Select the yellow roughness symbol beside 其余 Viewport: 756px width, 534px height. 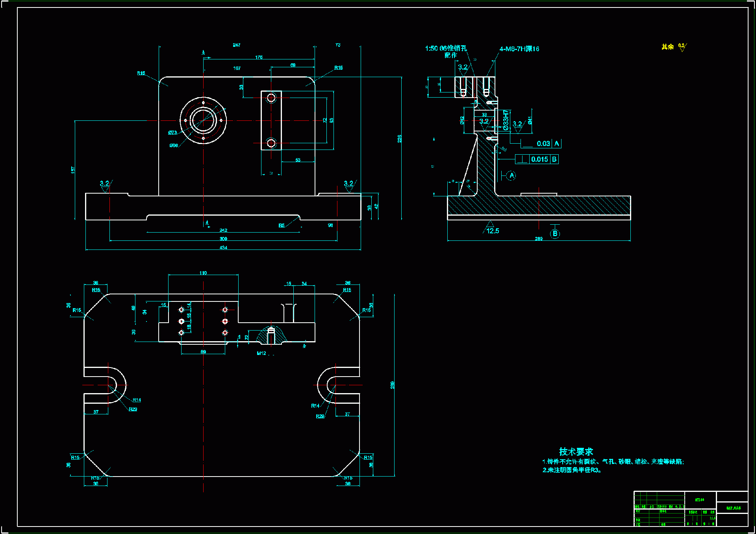pos(682,47)
